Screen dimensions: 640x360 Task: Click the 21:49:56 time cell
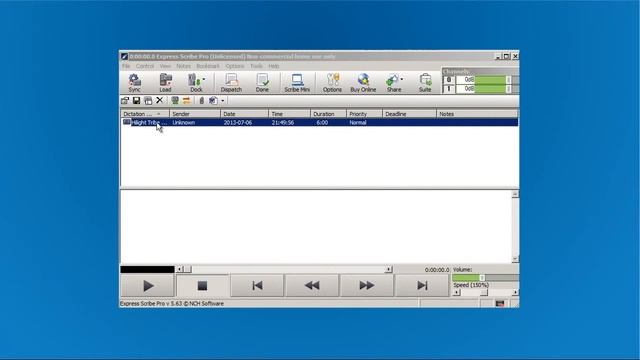pos(283,122)
